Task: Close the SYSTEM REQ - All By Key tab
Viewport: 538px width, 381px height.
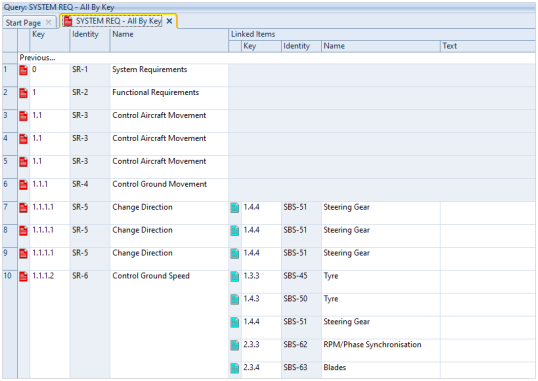Action: coord(169,21)
